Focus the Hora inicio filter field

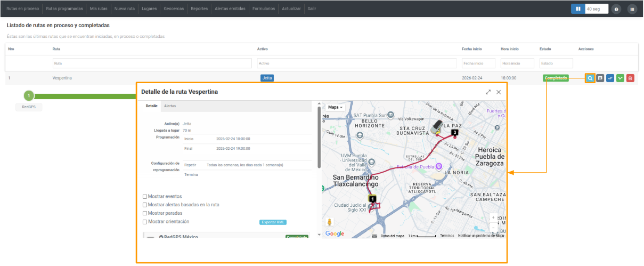[x=517, y=63]
